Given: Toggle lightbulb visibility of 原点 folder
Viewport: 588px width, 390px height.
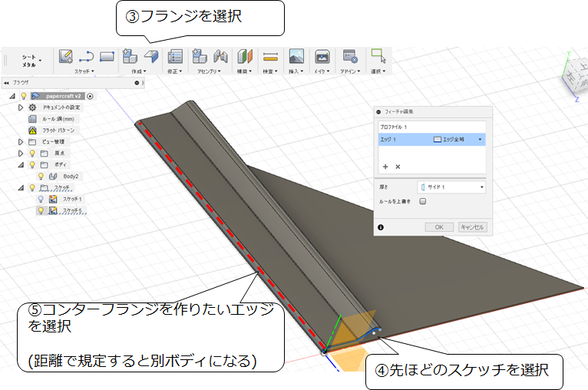Looking at the screenshot, I should [x=32, y=154].
